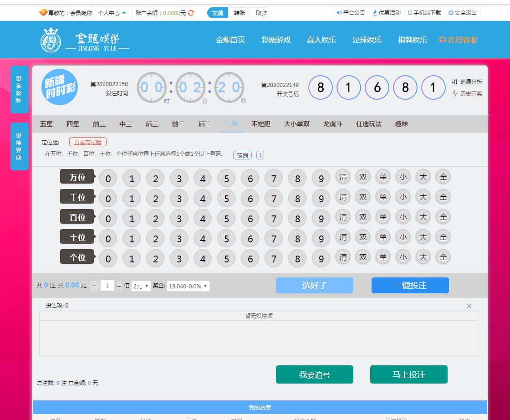The height and width of the screenshot is (420, 510).
Task: Select 单 (odd) filter for 个位 row
Action: [383, 257]
